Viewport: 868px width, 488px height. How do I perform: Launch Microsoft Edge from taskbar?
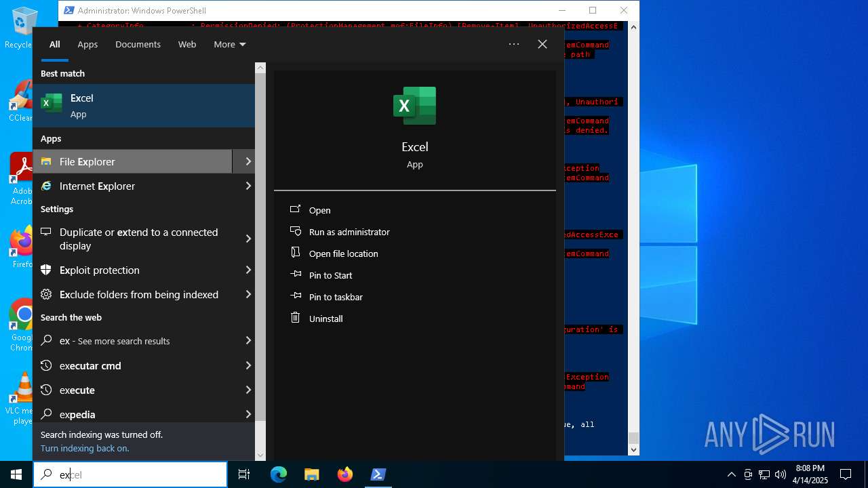pyautogui.click(x=279, y=474)
